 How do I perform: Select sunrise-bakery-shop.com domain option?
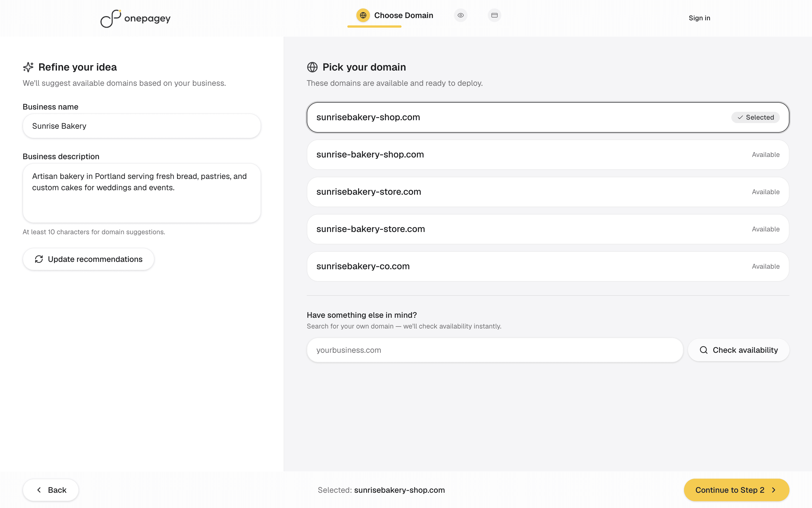pyautogui.click(x=548, y=155)
